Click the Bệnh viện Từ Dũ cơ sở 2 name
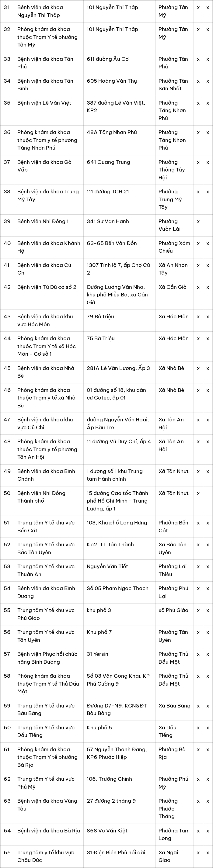The image size is (213, 868). [x=47, y=287]
